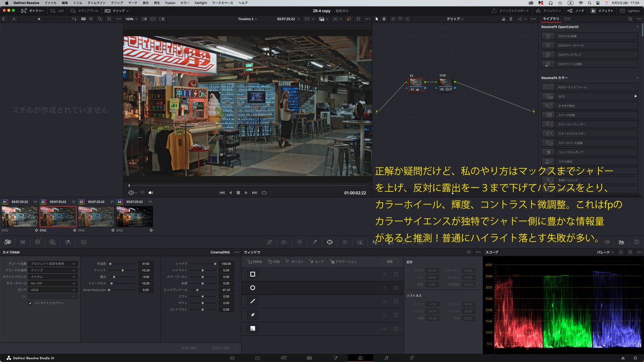Open the scope type Parade dropdown
The image size is (644, 362).
(x=606, y=252)
